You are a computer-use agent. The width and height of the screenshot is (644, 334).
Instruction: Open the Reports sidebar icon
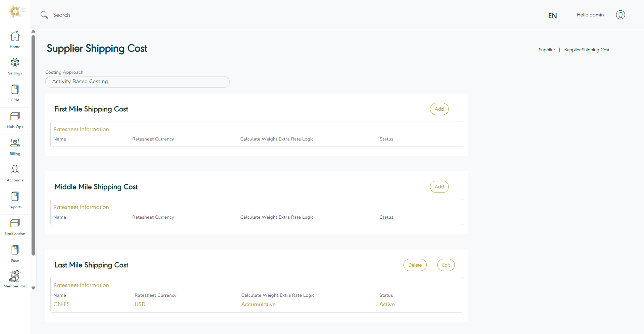pyautogui.click(x=15, y=197)
